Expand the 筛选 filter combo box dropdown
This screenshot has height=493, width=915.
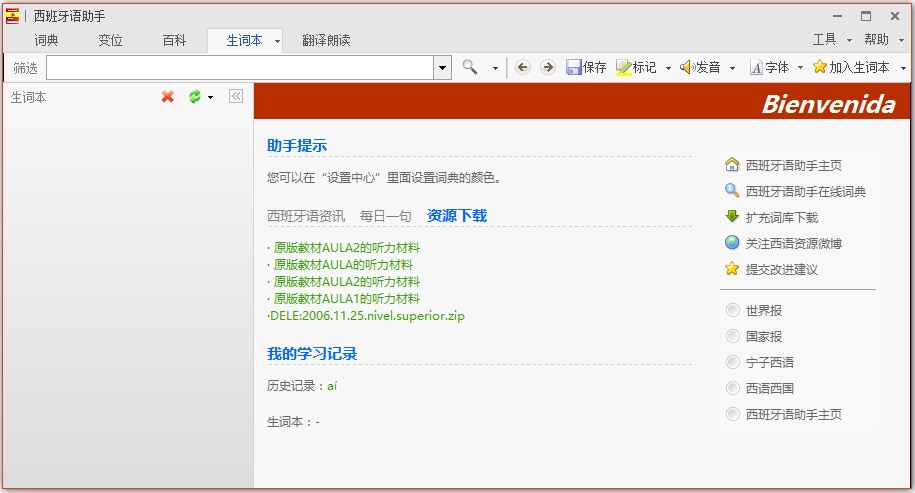(x=443, y=67)
